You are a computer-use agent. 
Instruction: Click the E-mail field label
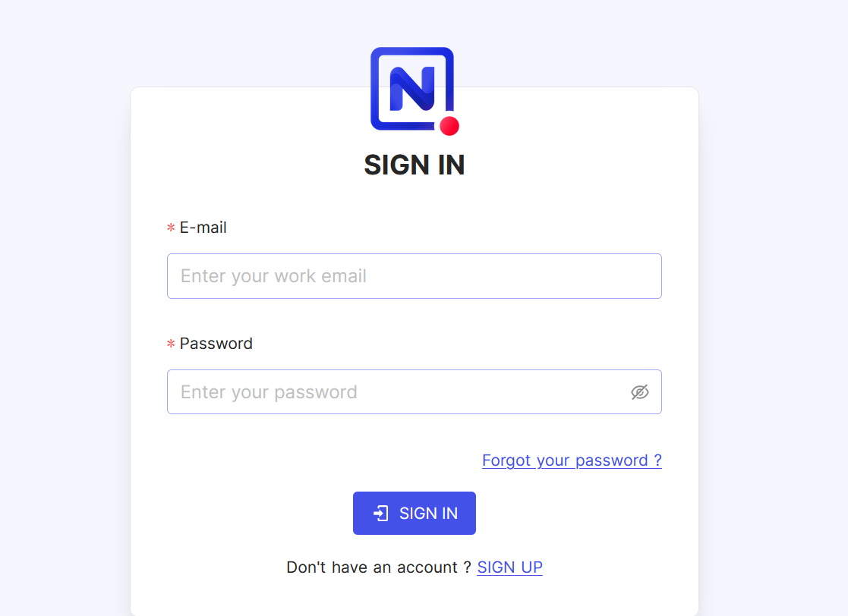click(x=203, y=228)
